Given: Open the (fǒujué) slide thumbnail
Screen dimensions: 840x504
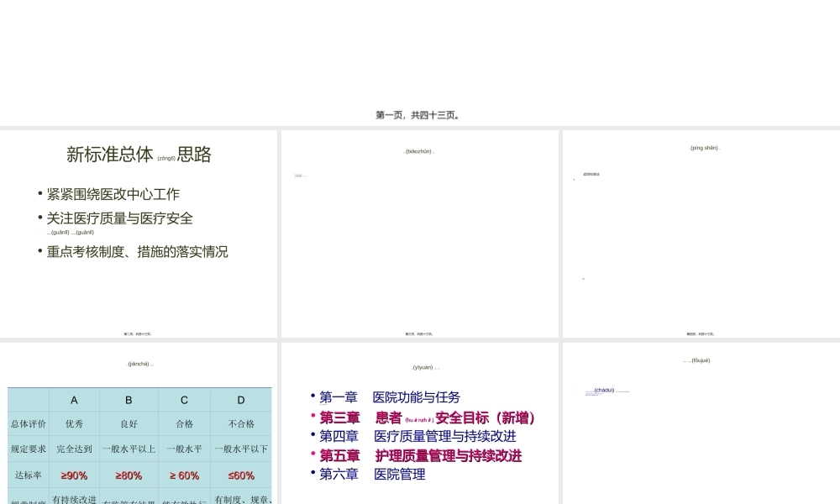Looking at the screenshot, I should [x=700, y=420].
